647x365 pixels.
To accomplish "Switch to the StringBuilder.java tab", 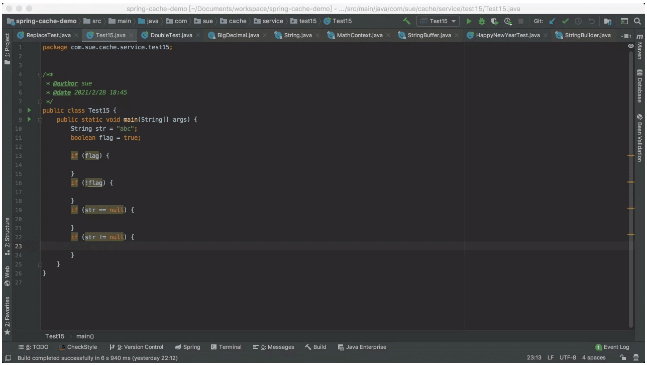I will point(584,35).
